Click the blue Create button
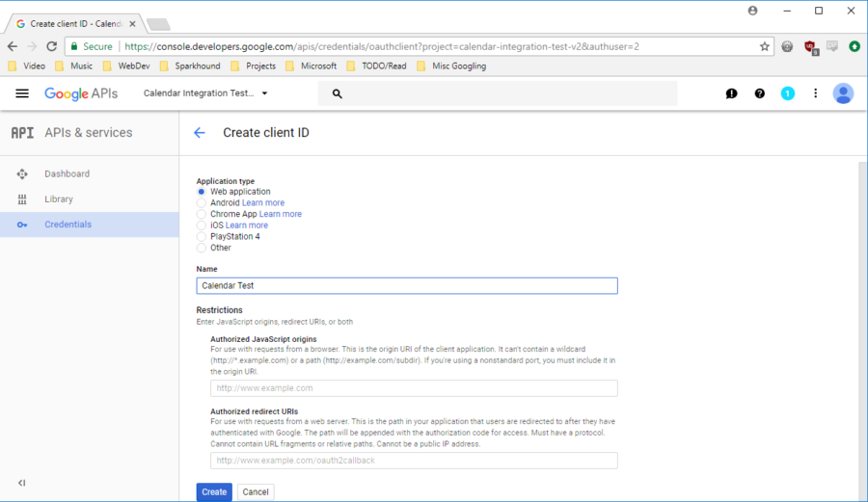Viewport: 868px width, 502px height. point(214,492)
